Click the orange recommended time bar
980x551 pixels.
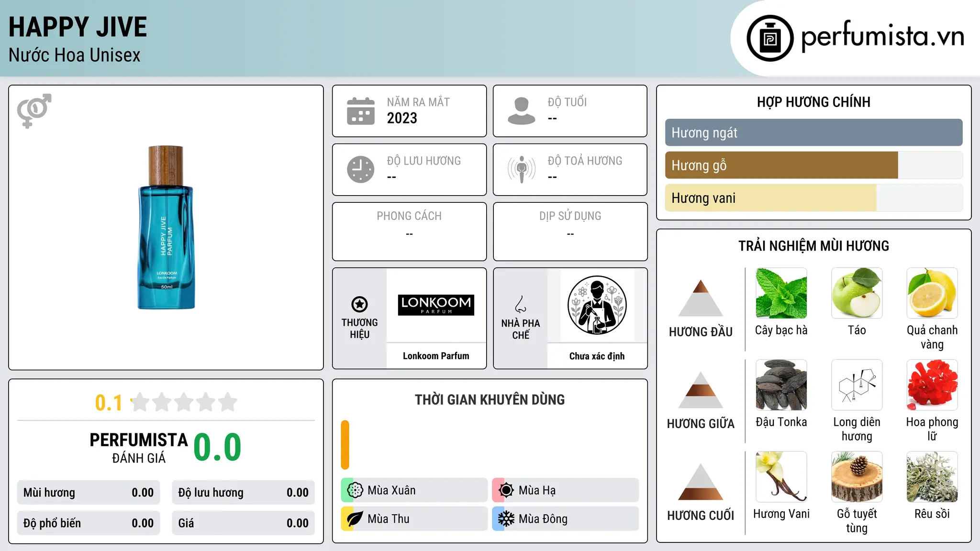pos(345,445)
